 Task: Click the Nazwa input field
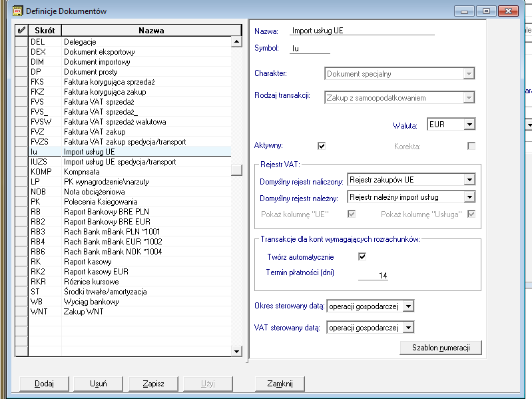[362, 31]
